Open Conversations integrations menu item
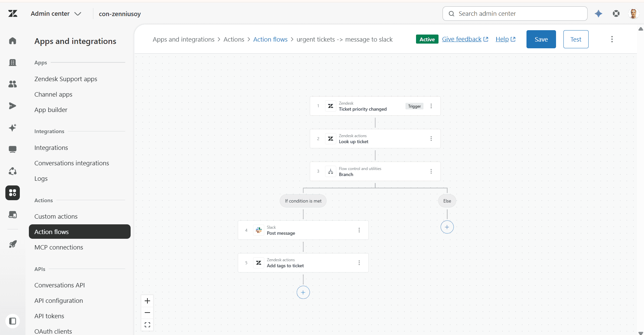Image resolution: width=644 pixels, height=335 pixels. click(x=72, y=163)
